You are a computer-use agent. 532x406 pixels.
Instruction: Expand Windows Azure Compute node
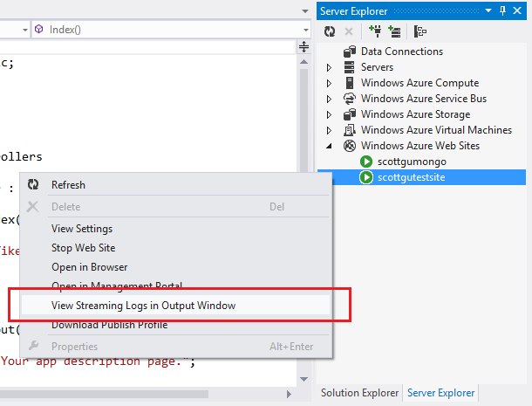coord(329,83)
